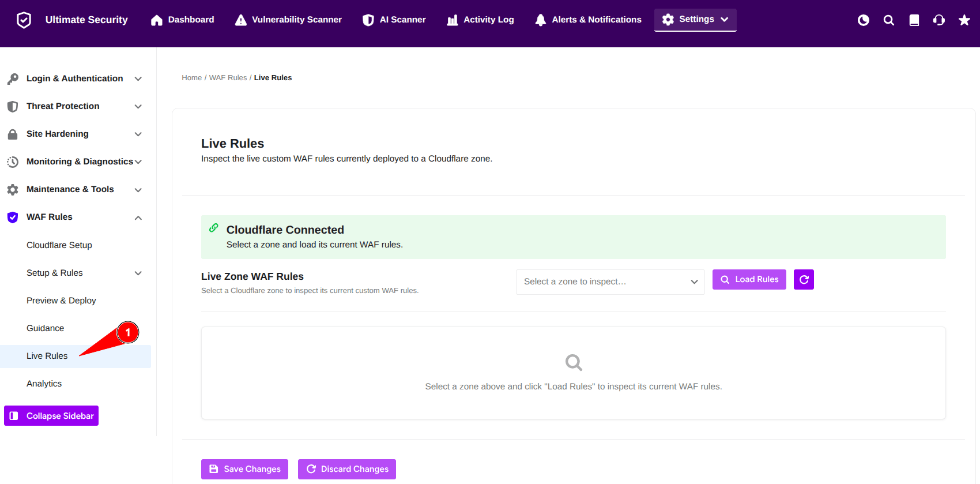980x484 pixels.
Task: Open Cloudflare Setup sidebar item
Action: point(59,245)
